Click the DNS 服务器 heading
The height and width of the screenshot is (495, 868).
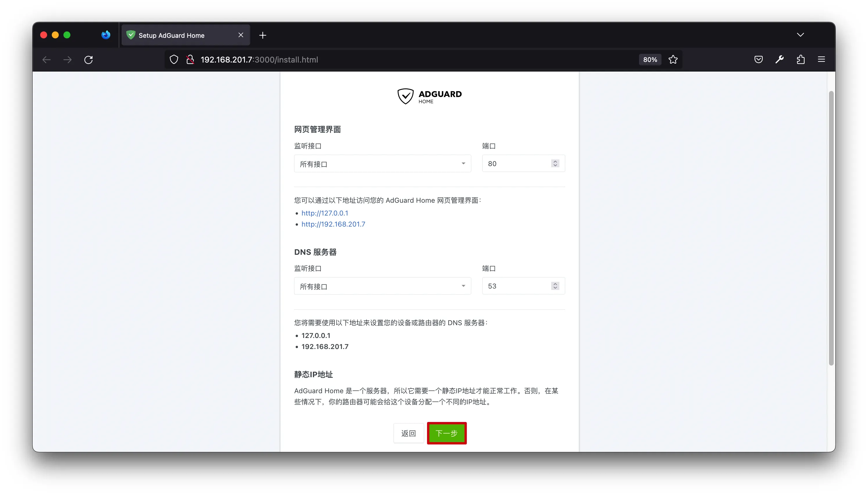click(x=315, y=252)
